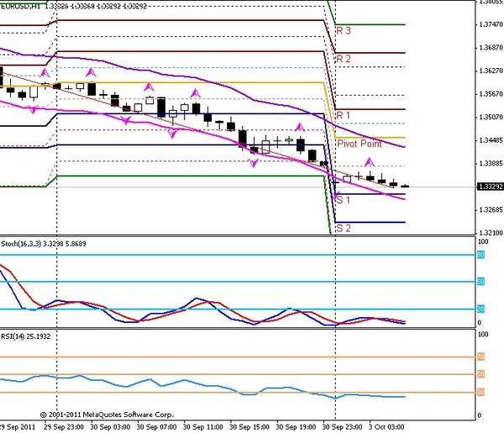Click the pink fractal arrow above Pivot Point label
The height and width of the screenshot is (433, 504).
click(x=299, y=128)
